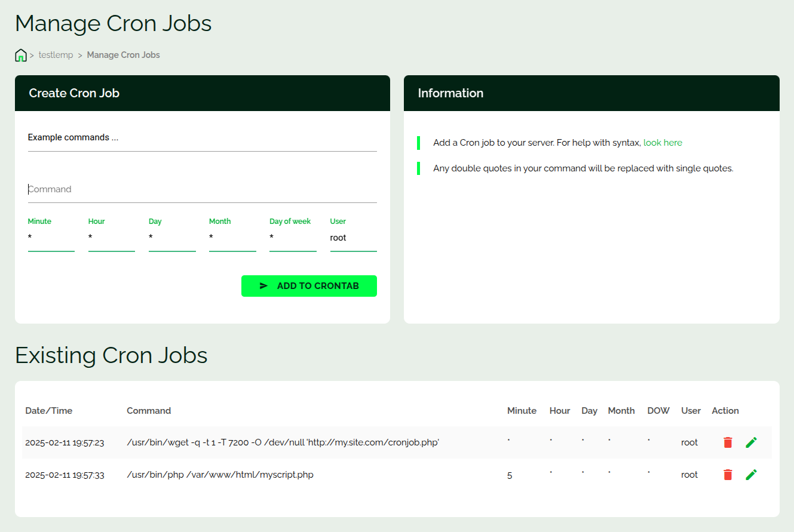Delete the wget cron job
794x532 pixels.
728,442
